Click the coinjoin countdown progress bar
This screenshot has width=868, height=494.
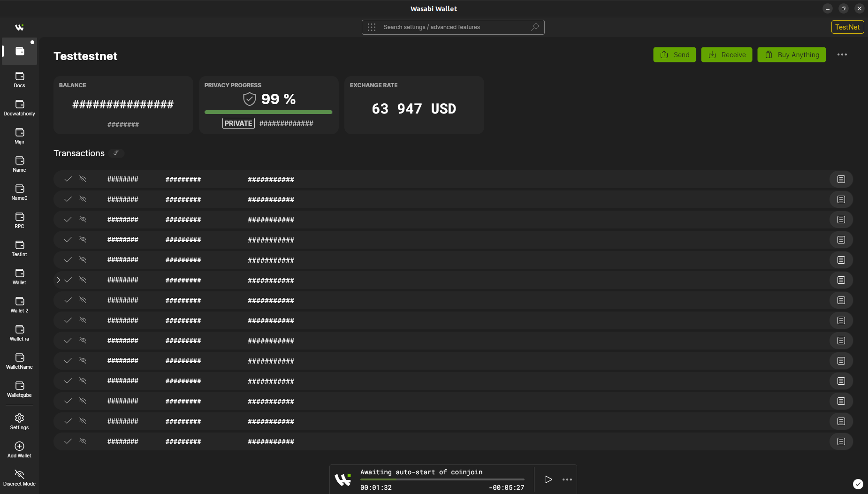[442, 479]
